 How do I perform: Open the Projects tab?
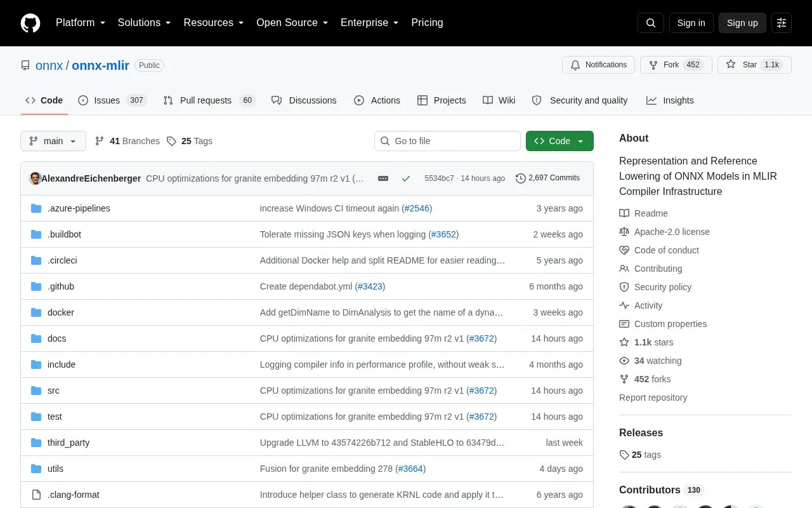442,100
